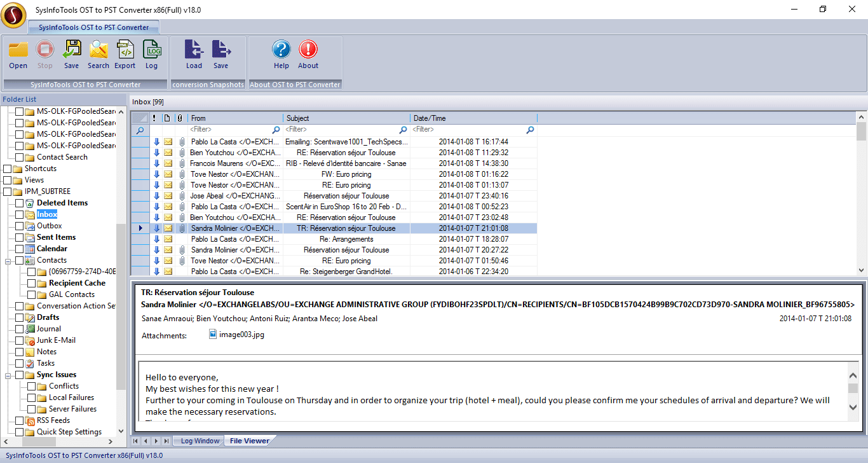Tick the Junk E-Mail checkbox

(20, 340)
